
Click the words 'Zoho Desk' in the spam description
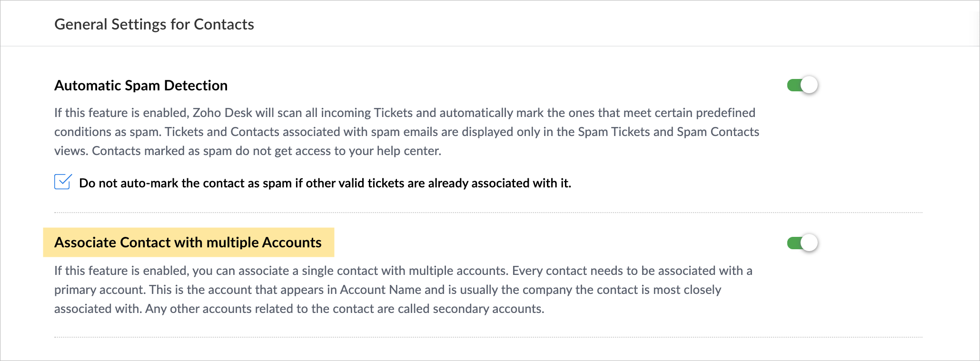click(222, 113)
